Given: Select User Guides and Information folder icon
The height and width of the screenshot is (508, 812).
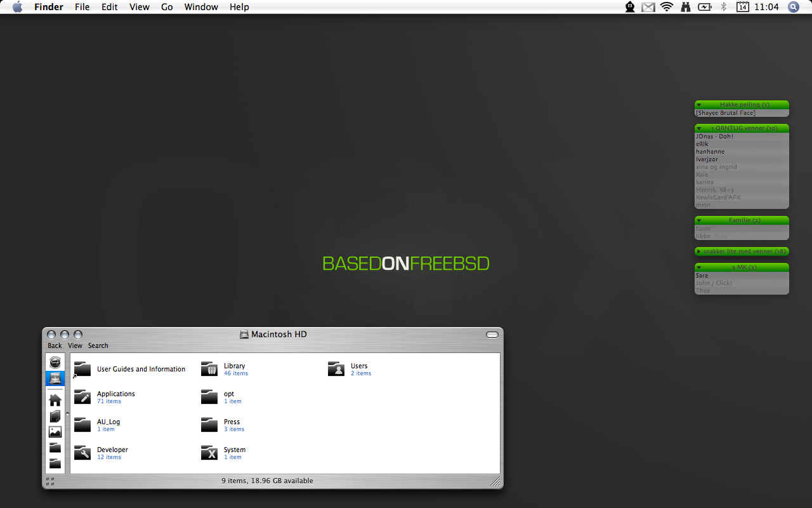Looking at the screenshot, I should point(82,369).
